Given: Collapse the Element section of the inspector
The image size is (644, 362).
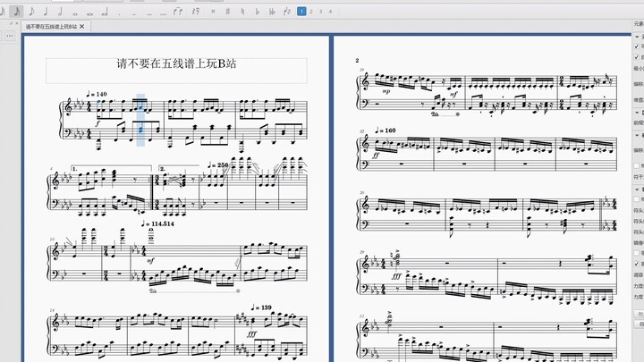Looking at the screenshot, I should [x=637, y=37].
